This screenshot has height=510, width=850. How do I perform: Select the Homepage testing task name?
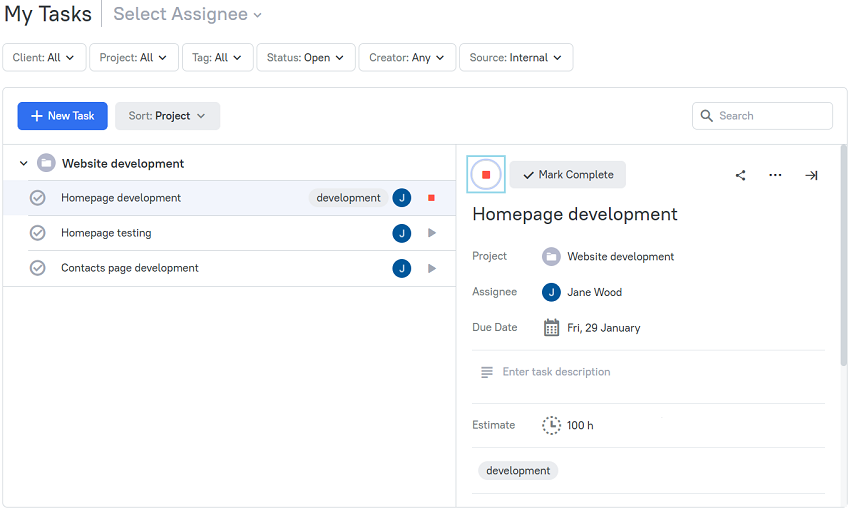(x=106, y=233)
